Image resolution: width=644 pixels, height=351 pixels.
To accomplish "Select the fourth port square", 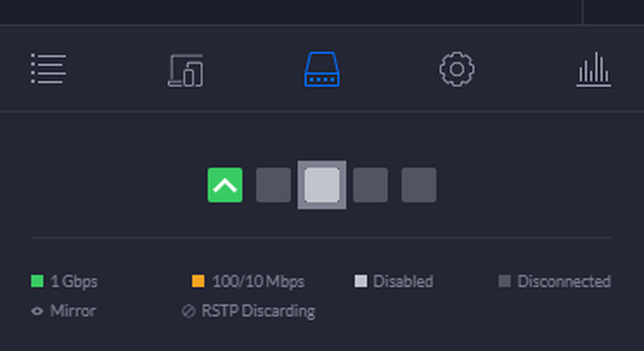I will 370,185.
